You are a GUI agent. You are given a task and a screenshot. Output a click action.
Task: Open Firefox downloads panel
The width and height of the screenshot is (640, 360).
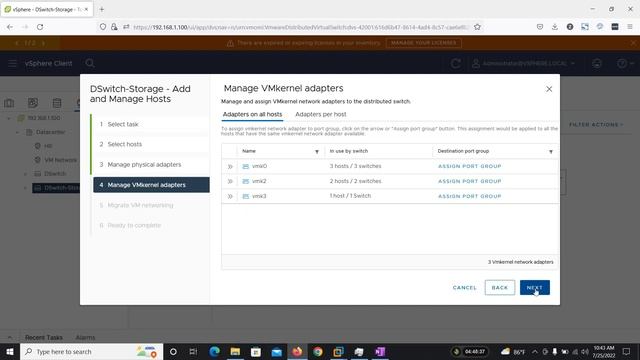tap(555, 27)
